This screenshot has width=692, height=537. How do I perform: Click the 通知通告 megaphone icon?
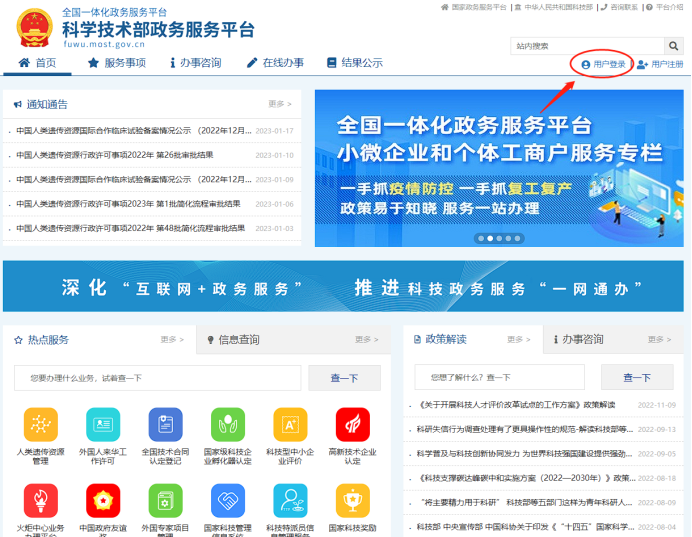coord(18,105)
